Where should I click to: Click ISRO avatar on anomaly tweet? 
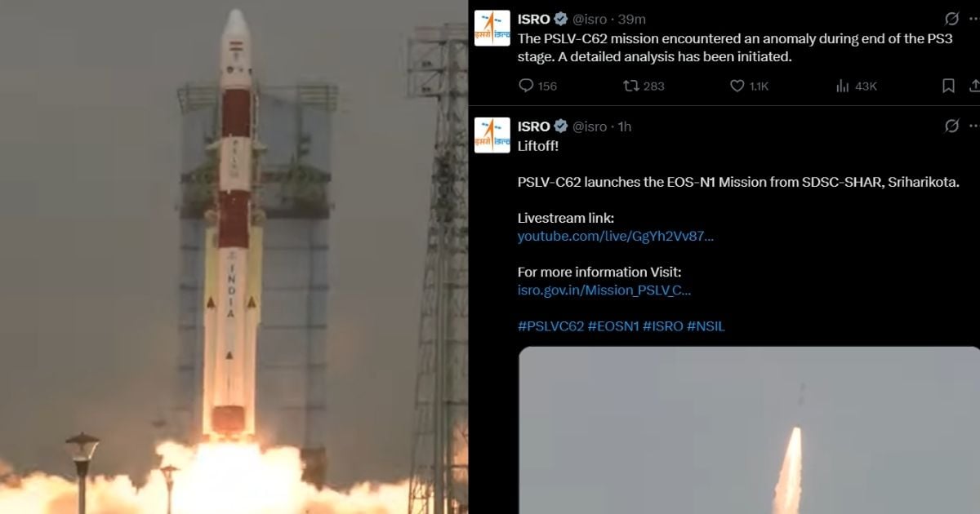(492, 28)
